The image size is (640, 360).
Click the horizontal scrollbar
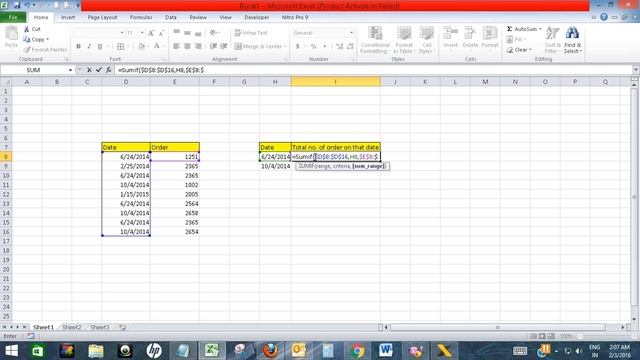pos(498,327)
